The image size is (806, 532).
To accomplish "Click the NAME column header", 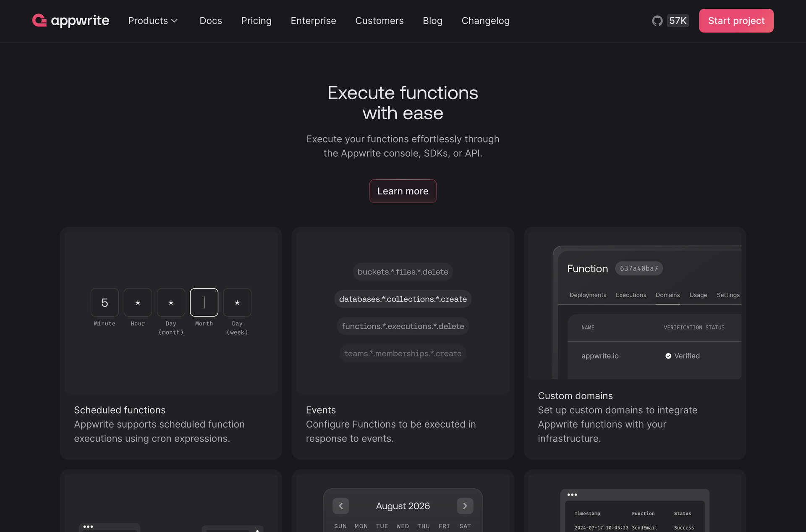I will pyautogui.click(x=588, y=328).
